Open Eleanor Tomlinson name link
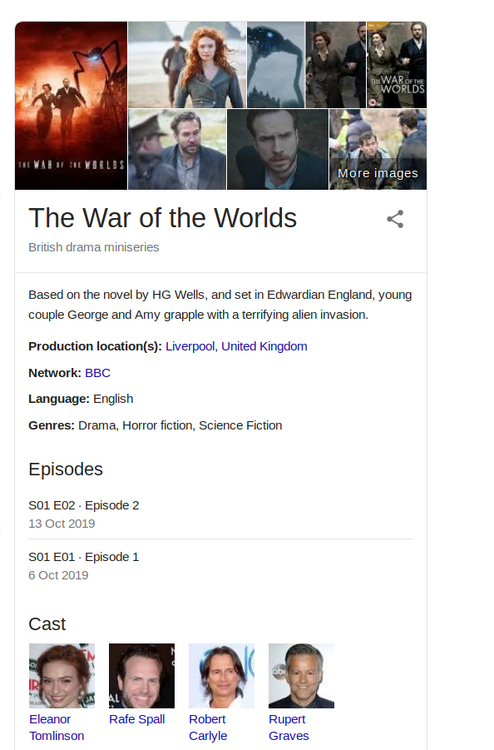The image size is (494, 750). click(x=56, y=728)
